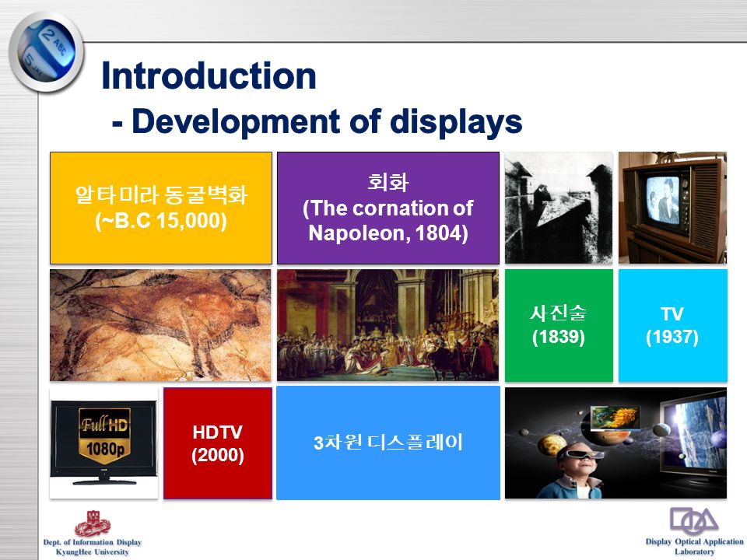The height and width of the screenshot is (560, 747).
Task: Click 'Display Optical Application Laboratory' footer text
Action: (695, 546)
